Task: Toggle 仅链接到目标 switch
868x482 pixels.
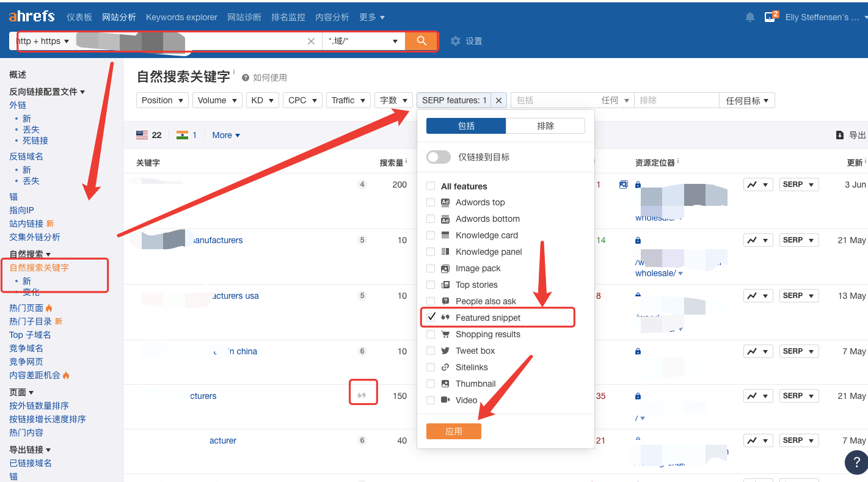Action: (x=439, y=157)
